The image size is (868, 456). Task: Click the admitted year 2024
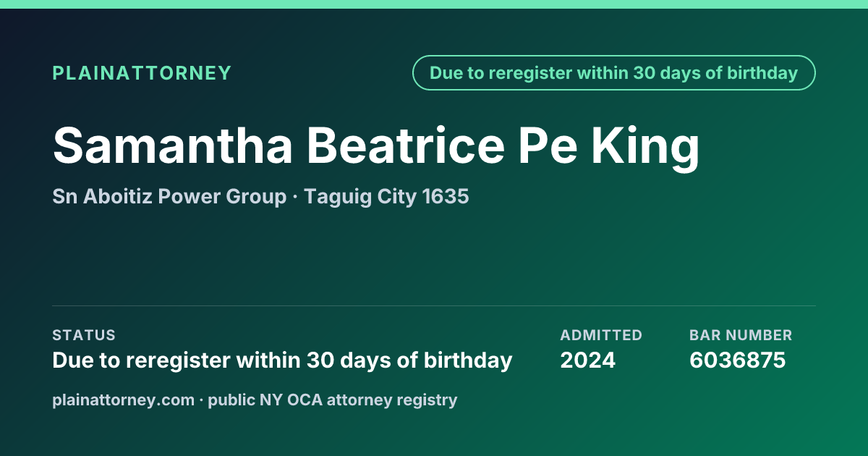(588, 360)
